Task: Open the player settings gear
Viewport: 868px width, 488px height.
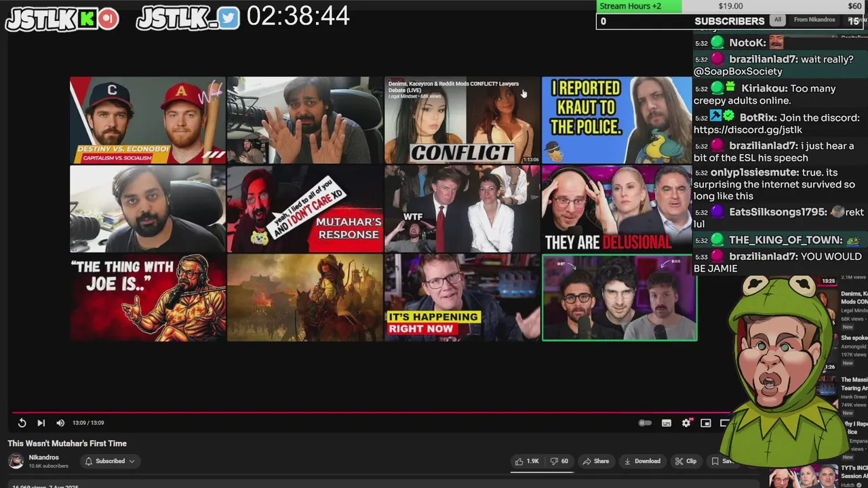Action: pos(686,423)
